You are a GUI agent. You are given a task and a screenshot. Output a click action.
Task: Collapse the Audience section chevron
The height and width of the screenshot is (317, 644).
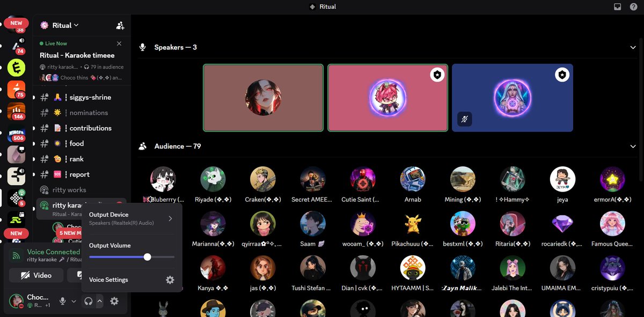click(633, 146)
